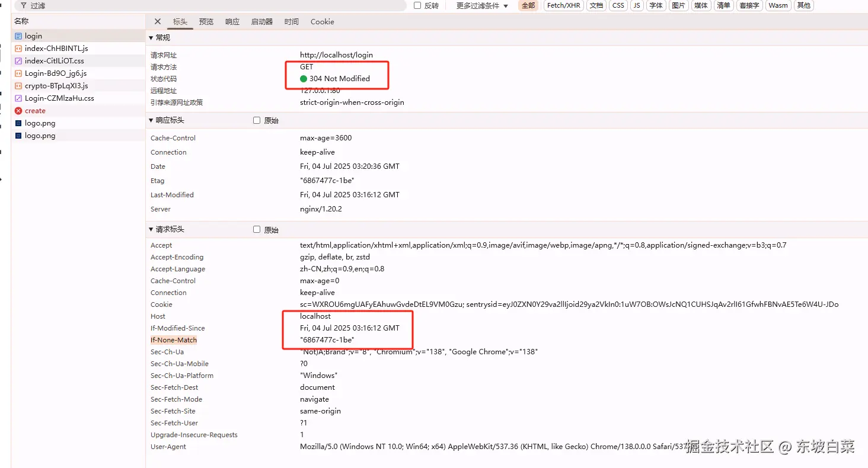The image size is (868, 468).
Task: Filter by Wasm type
Action: [x=778, y=5]
